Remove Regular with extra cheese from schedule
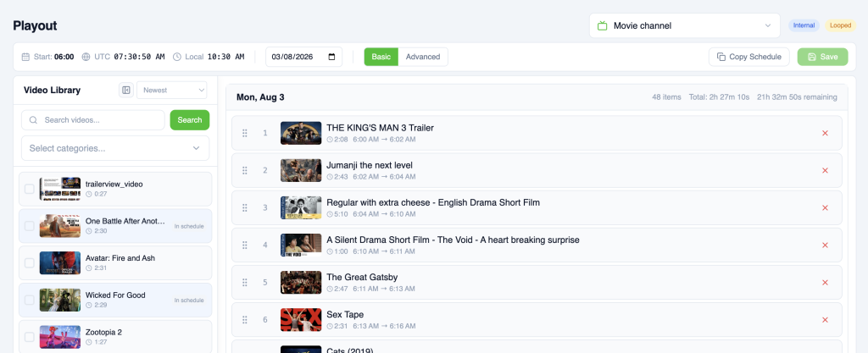Screen dimensions: 868x353 point(825,207)
